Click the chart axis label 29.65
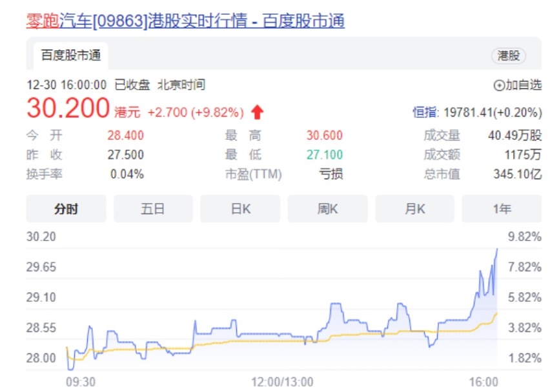The height and width of the screenshot is (392, 550). click(x=41, y=267)
